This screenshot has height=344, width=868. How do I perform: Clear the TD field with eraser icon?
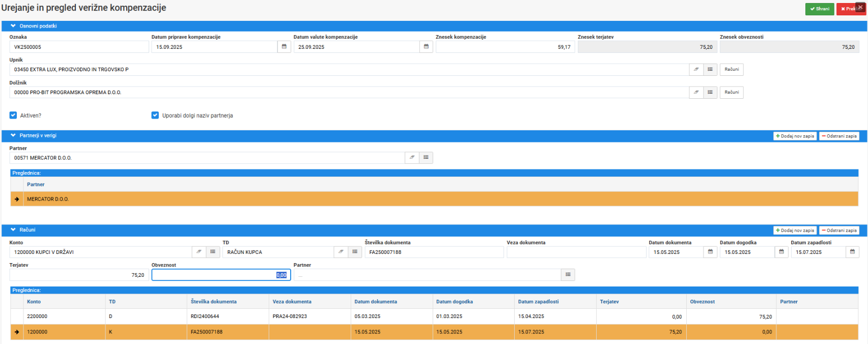[x=341, y=252]
